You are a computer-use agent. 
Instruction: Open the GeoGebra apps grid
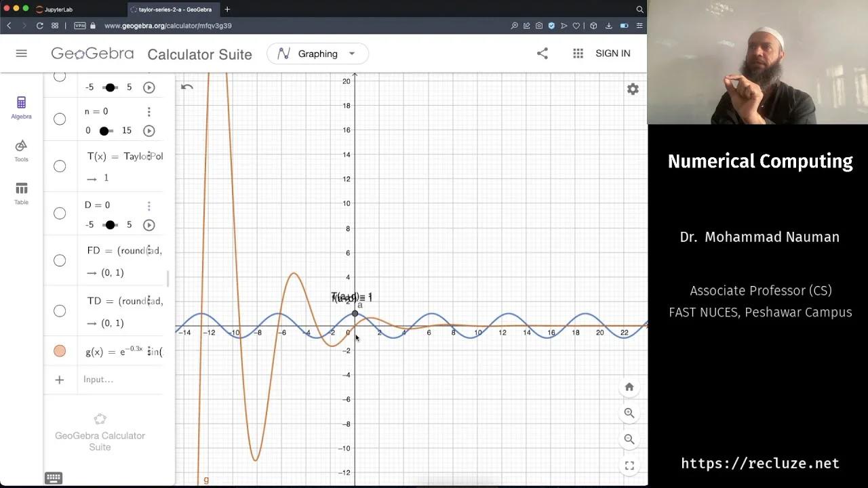[578, 53]
